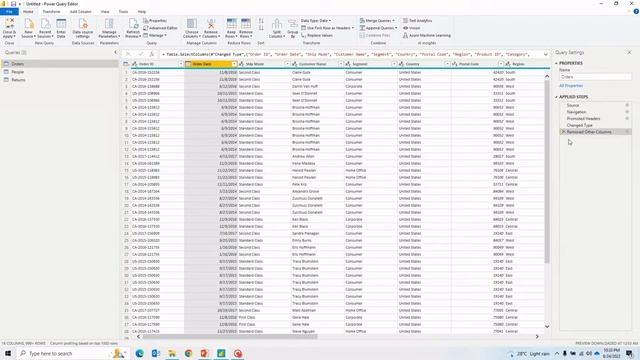This screenshot has width=640, height=360.
Task: Close the Query Settings pane
Action: pyautogui.click(x=629, y=52)
